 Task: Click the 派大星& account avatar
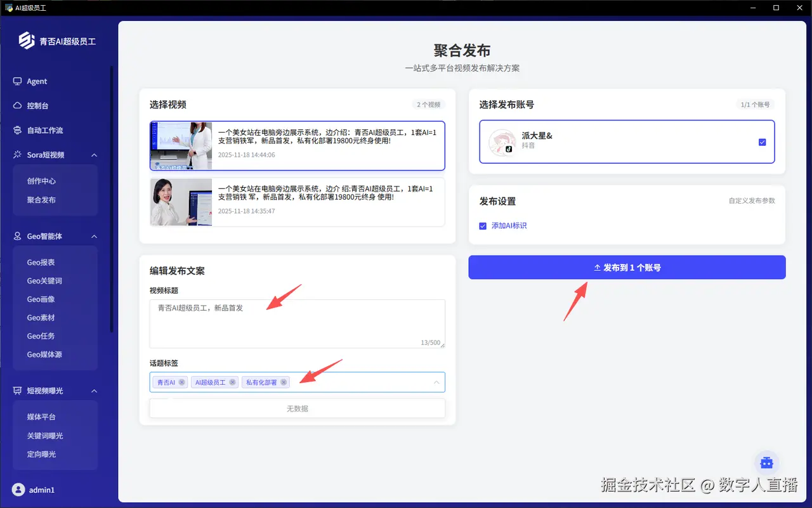tap(502, 142)
